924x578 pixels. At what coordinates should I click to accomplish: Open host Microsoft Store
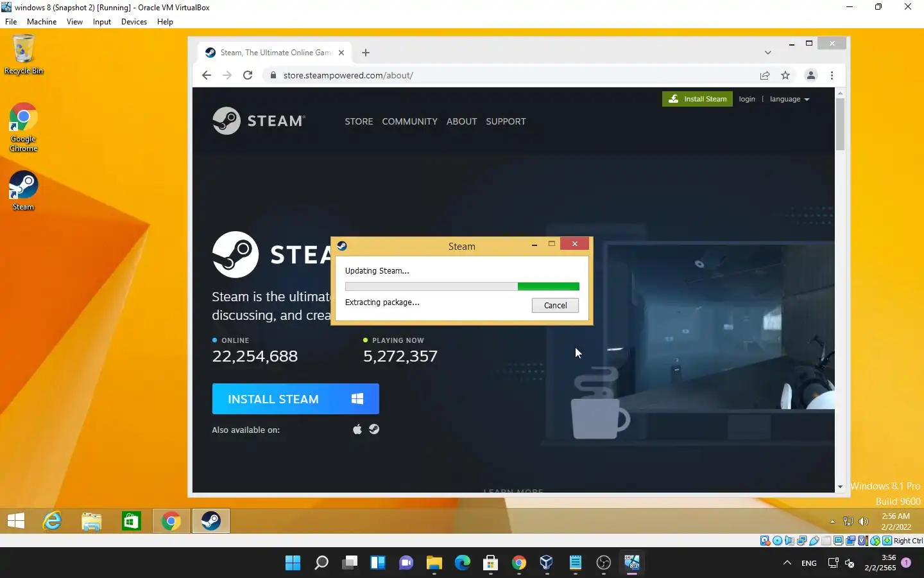click(491, 563)
